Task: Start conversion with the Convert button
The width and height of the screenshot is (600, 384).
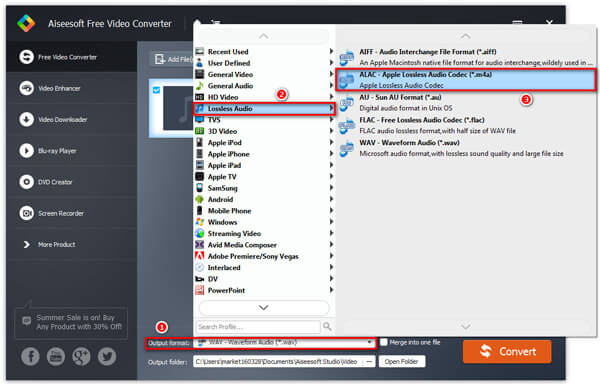Action: 507,351
